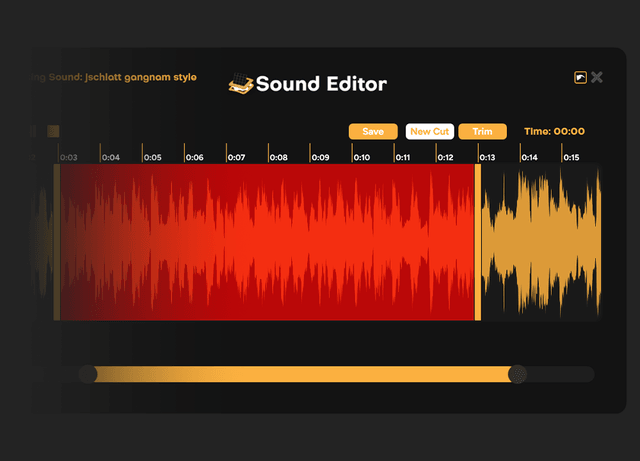Click the stop playback square button
The height and width of the screenshot is (461, 640).
pos(53,131)
